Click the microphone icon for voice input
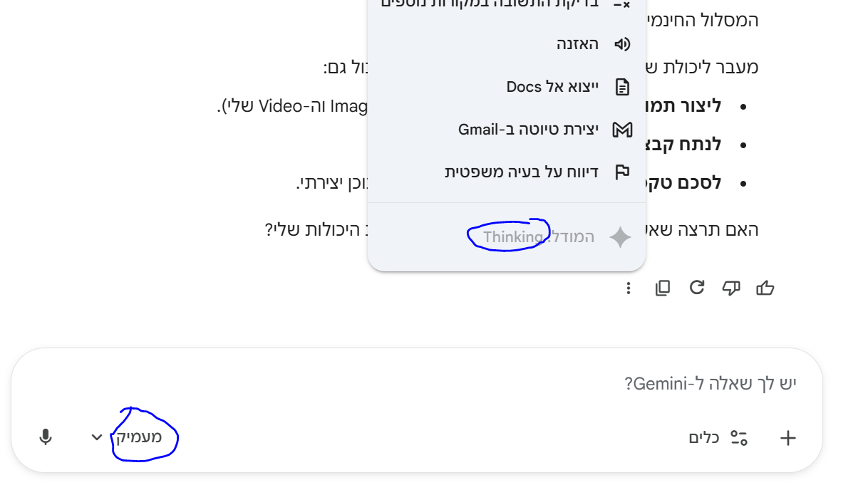868x485 pixels. pyautogui.click(x=46, y=437)
